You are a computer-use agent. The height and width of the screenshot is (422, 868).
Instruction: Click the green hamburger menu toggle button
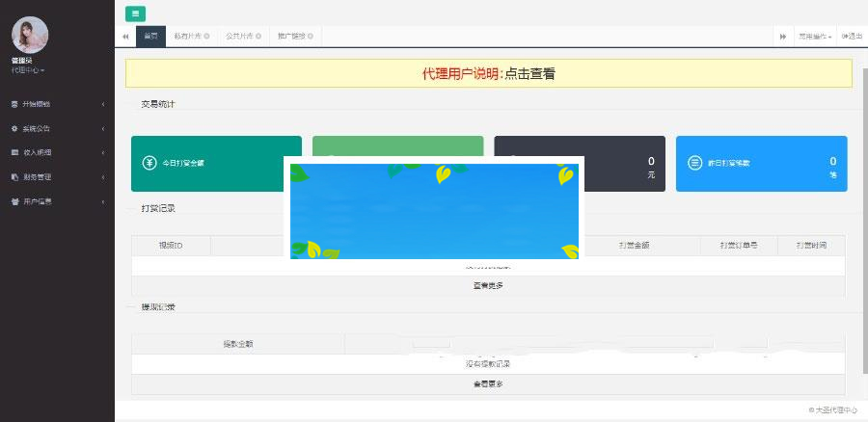(x=135, y=13)
